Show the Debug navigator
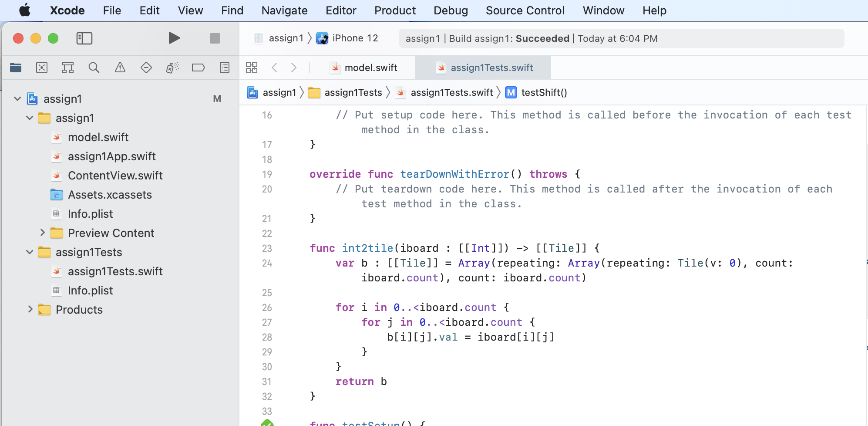 (x=172, y=68)
